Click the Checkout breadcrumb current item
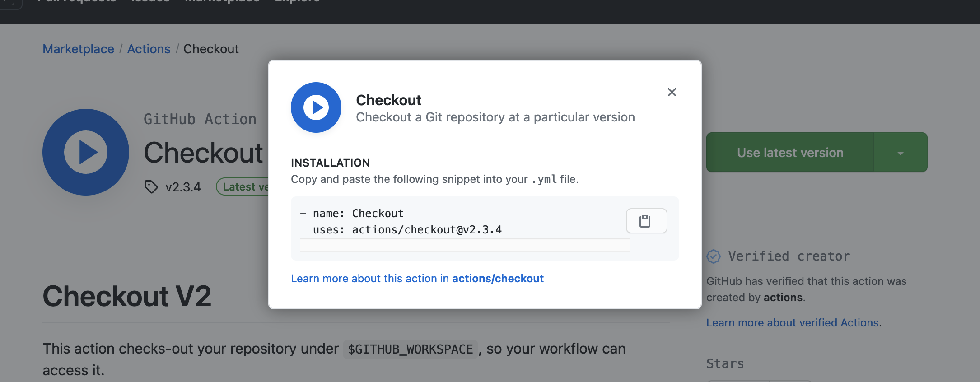Screen dimensions: 980x382 211,49
